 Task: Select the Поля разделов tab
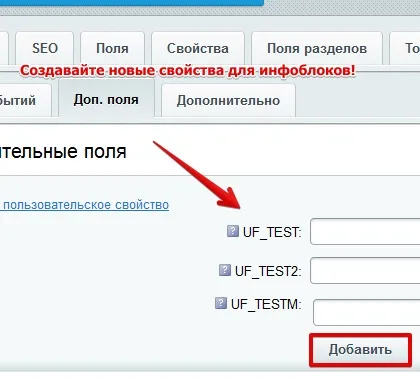click(x=317, y=48)
